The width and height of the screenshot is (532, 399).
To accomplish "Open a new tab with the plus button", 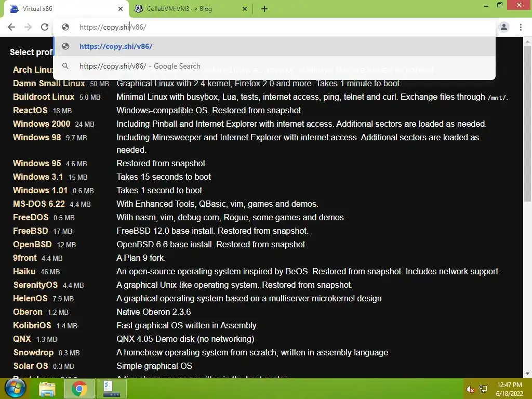I will tap(264, 9).
